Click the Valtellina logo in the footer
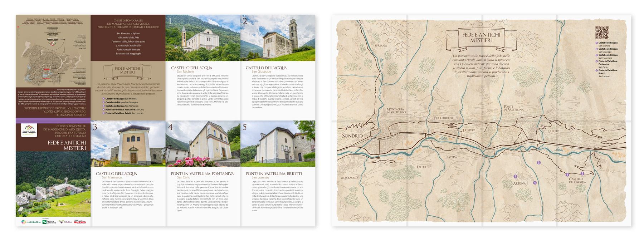Viewport: 644px width, 241px height. [65, 222]
